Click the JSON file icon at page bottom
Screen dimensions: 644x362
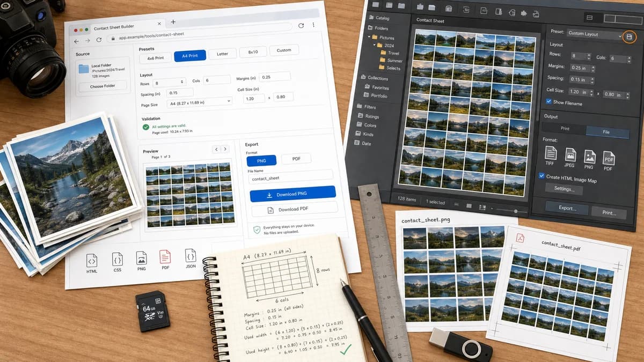(x=191, y=256)
